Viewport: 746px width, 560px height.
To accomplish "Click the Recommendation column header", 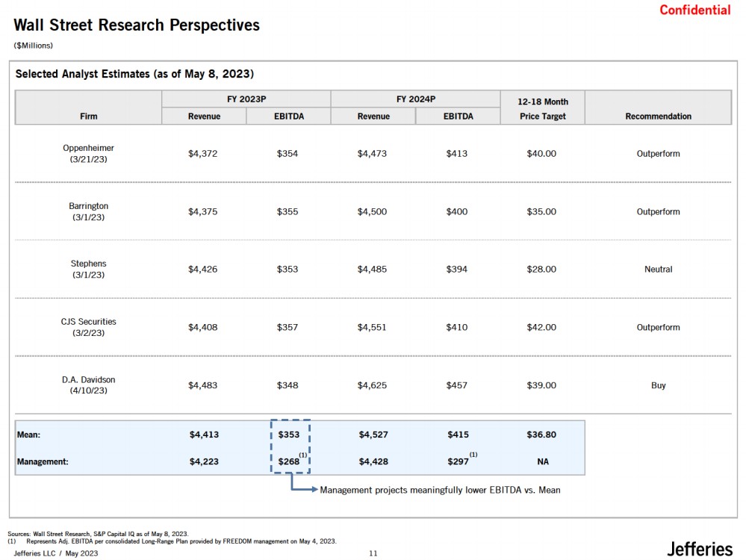I will click(658, 116).
